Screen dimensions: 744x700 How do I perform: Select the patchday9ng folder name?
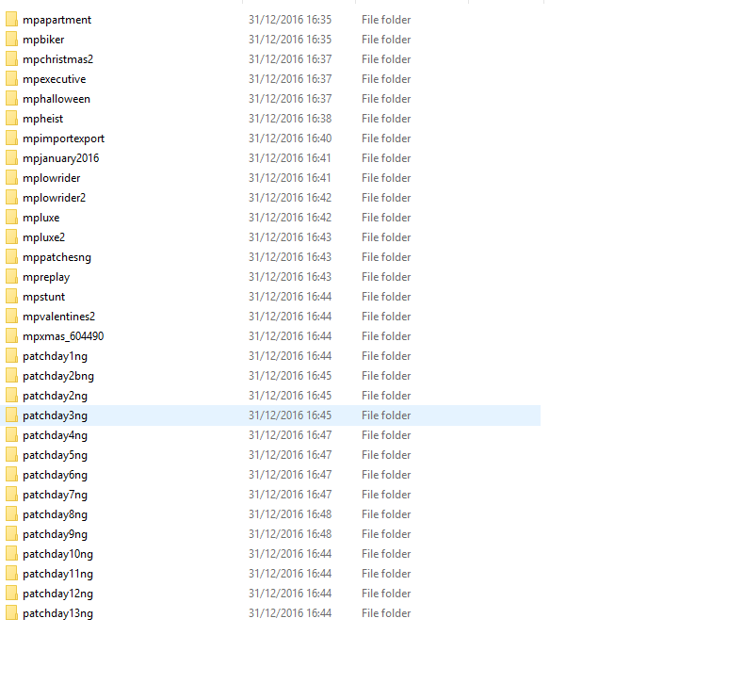(55, 534)
